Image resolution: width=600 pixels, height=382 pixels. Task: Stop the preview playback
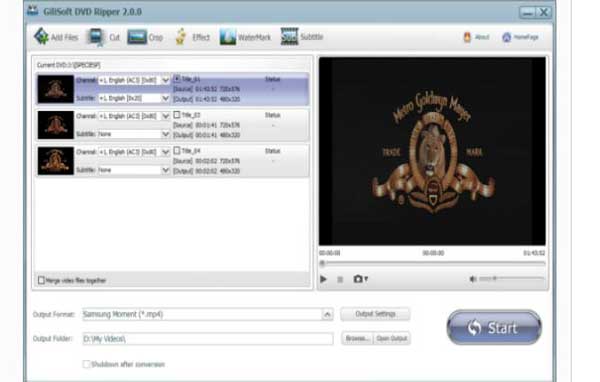[x=340, y=279]
